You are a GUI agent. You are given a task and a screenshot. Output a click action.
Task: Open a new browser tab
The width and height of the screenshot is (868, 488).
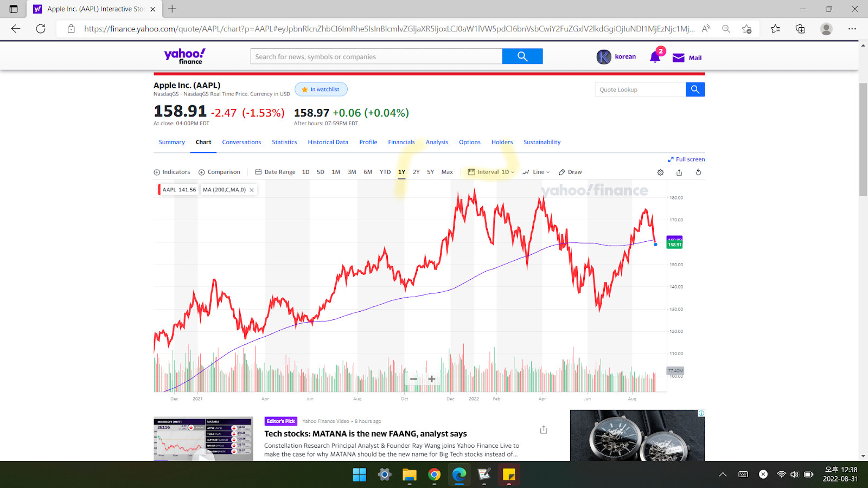click(x=172, y=9)
